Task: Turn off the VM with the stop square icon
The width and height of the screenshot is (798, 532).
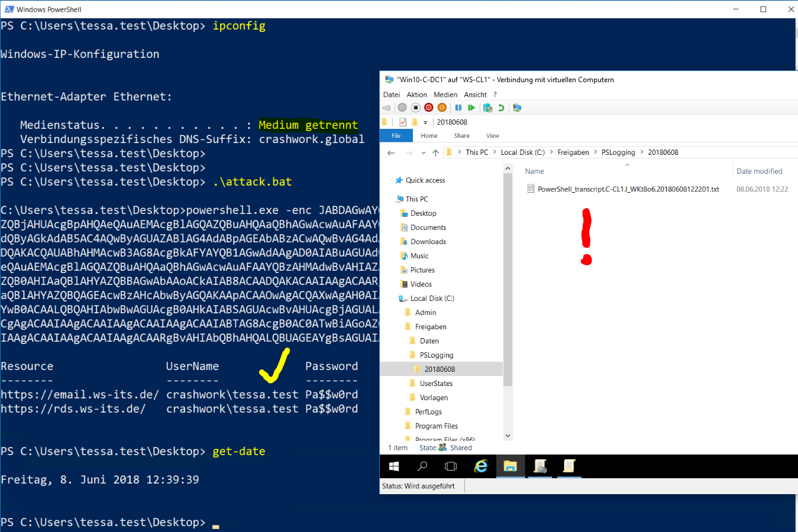Action: pos(415,108)
